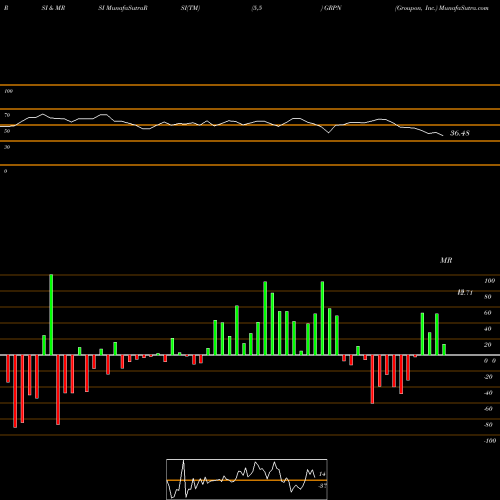The height and width of the screenshot is (500, 500).
Task: Click the MunafaSutra.com text in header
Action: click(x=463, y=8)
